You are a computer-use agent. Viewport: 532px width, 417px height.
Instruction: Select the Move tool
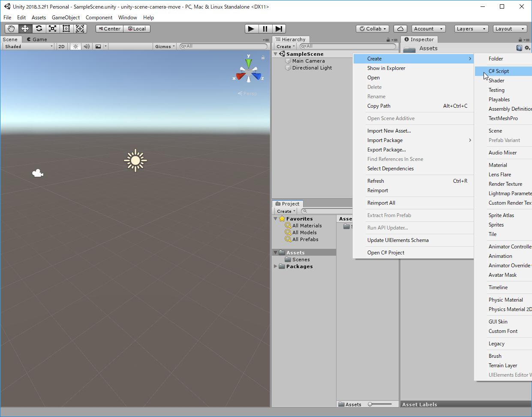click(x=25, y=29)
